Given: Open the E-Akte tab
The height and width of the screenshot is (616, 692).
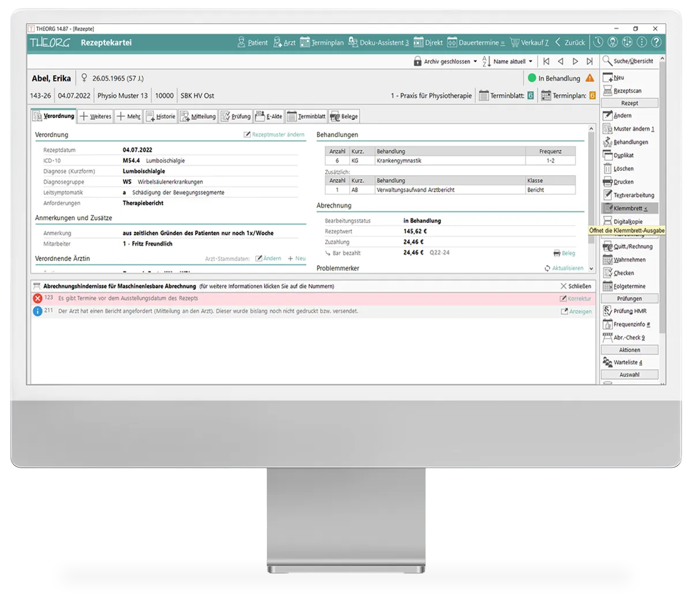Looking at the screenshot, I should coord(269,116).
